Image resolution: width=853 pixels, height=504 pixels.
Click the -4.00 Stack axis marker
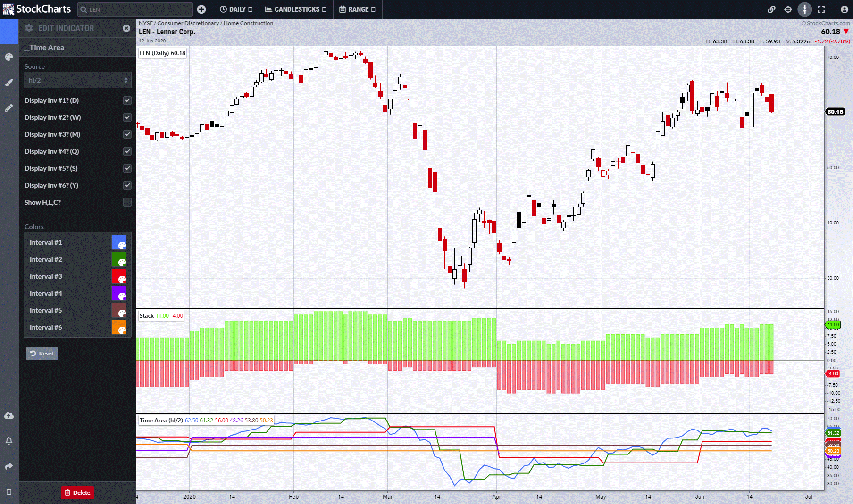click(833, 374)
